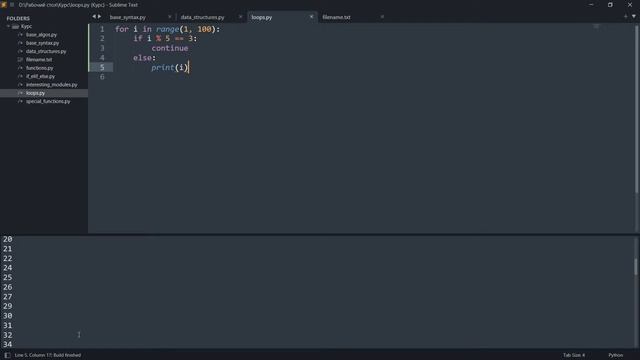This screenshot has height=360, width=640.
Task: Close the filename.txt tab
Action: [x=382, y=17]
